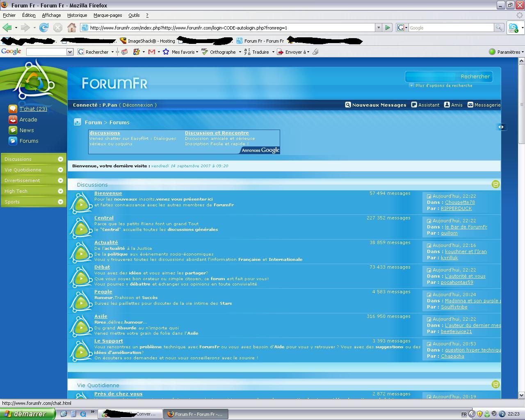Open the Historique menu

[x=77, y=15]
